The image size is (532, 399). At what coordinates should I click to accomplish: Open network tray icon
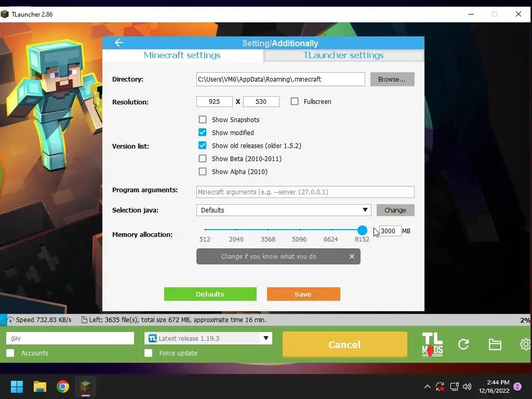click(454, 387)
